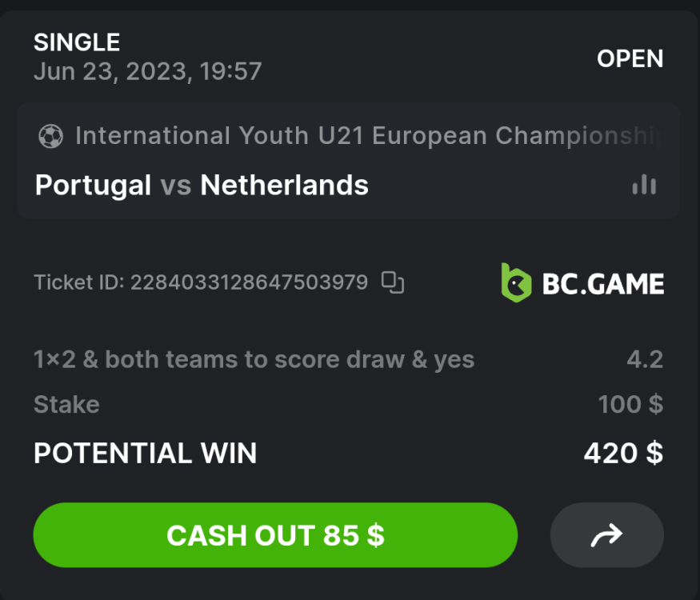
Task: Open match statistics bar chart icon
Action: point(644,186)
